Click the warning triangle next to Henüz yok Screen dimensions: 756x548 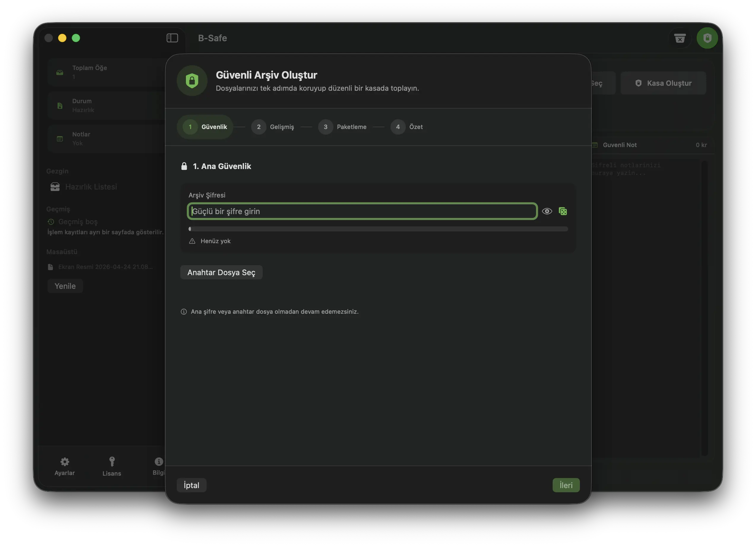coord(192,241)
